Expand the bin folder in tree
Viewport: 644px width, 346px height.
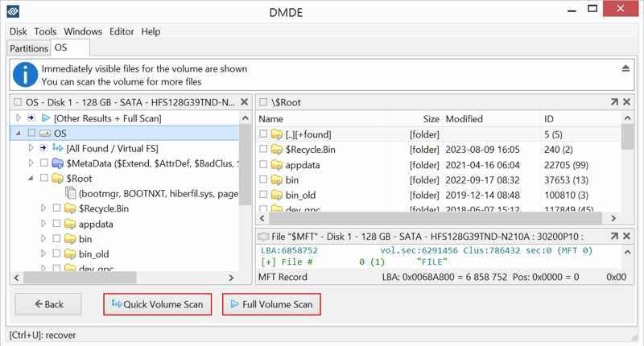(43, 239)
